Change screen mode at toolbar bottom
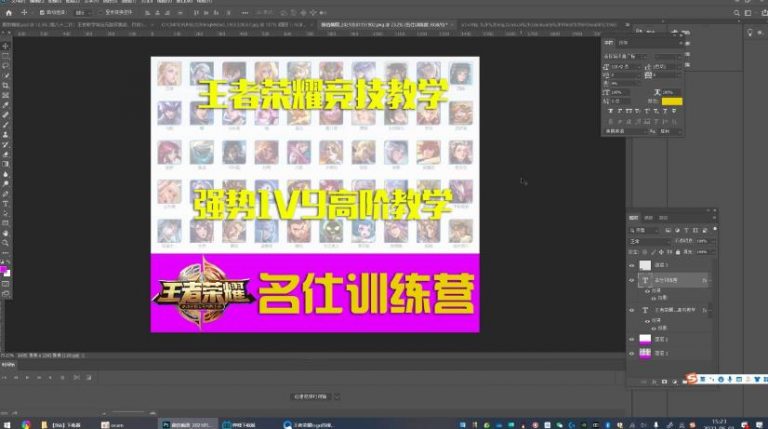This screenshot has width=768, height=429. point(5,294)
